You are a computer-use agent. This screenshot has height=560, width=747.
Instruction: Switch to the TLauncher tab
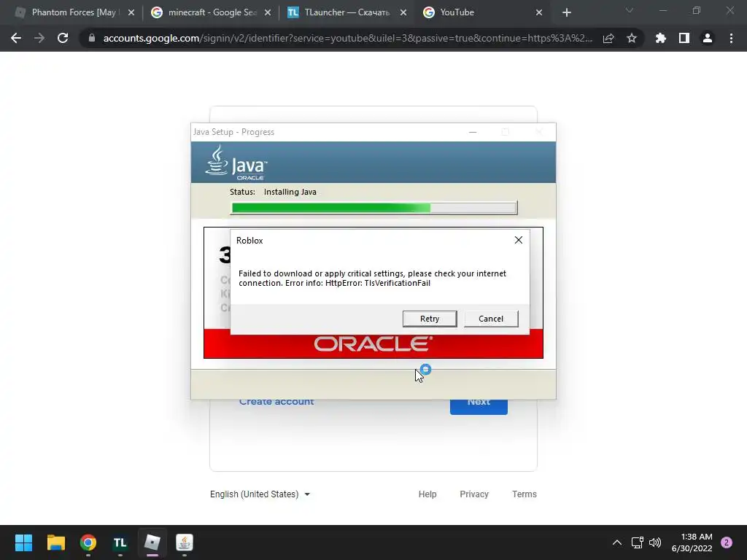pos(345,12)
